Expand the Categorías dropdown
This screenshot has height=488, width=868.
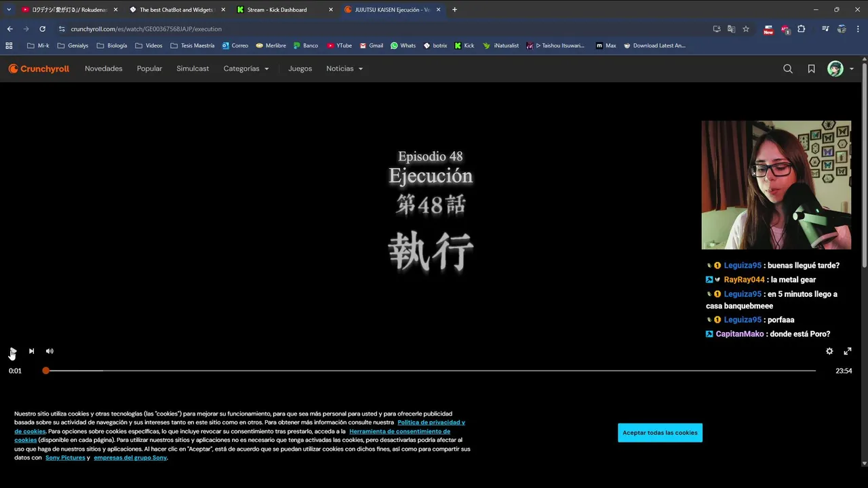(x=246, y=68)
